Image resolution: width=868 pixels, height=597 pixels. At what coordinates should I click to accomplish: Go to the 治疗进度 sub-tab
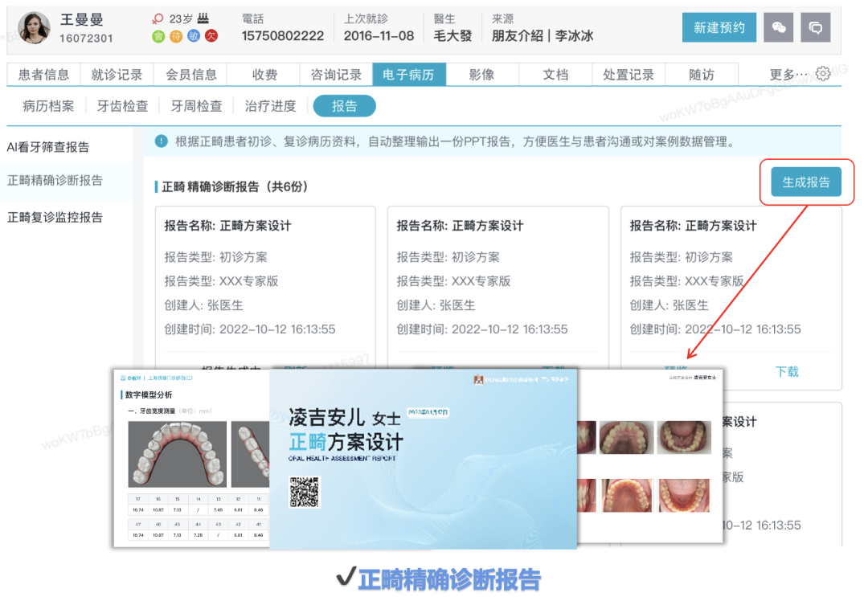(x=270, y=106)
